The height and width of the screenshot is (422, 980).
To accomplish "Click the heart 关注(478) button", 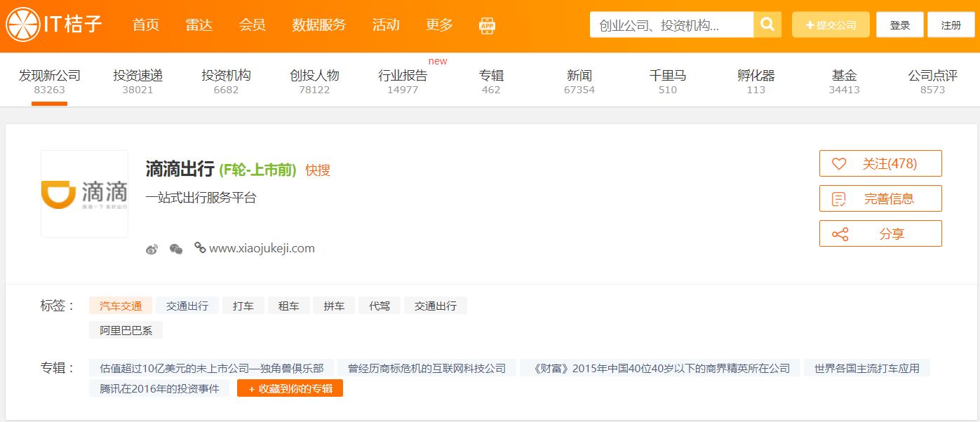I will [880, 163].
